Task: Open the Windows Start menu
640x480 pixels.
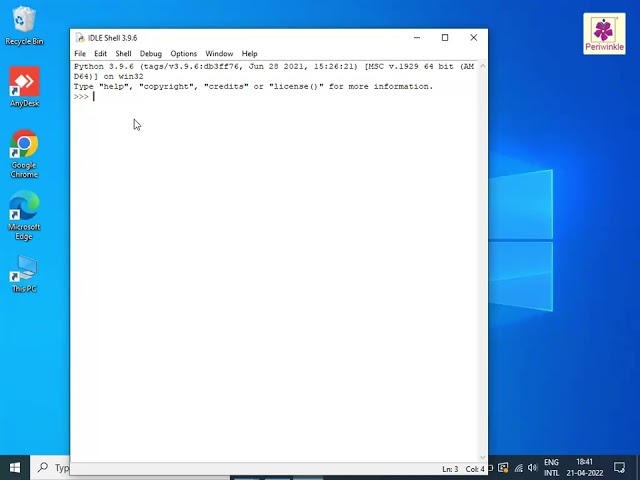Action: click(15, 467)
